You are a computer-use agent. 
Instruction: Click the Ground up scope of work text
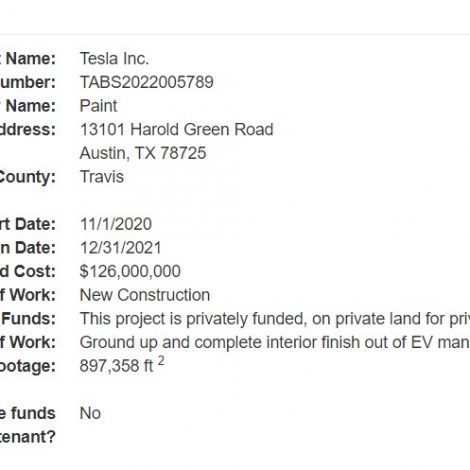(275, 343)
